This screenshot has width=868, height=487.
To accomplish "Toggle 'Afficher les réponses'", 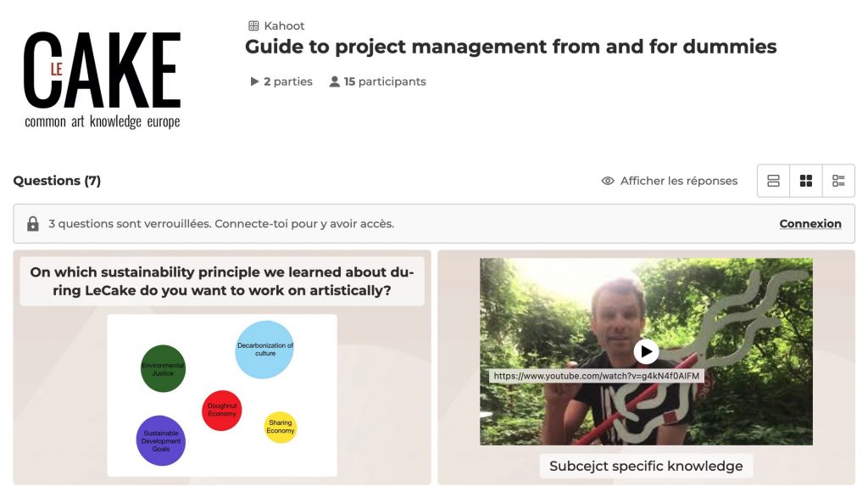I will (x=670, y=181).
